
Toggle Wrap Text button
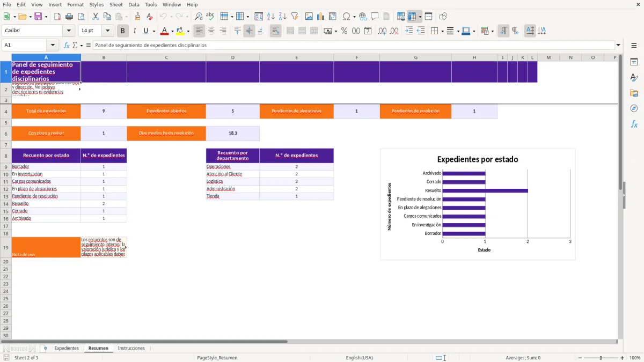[275, 31]
